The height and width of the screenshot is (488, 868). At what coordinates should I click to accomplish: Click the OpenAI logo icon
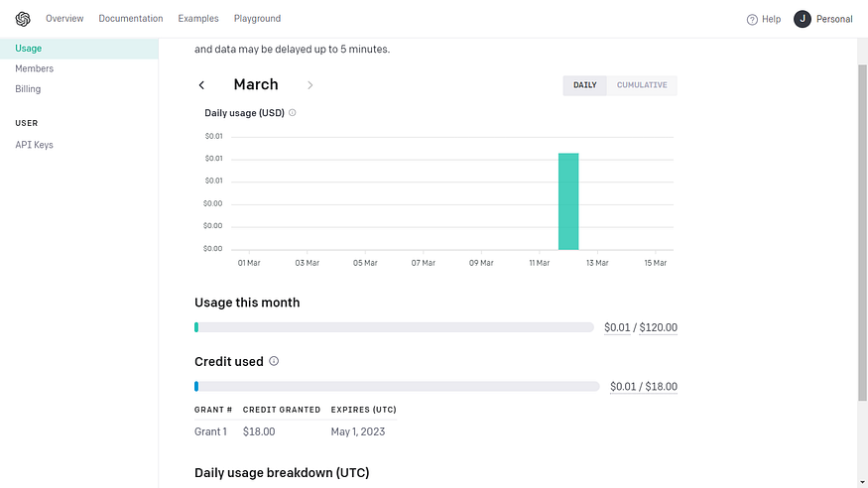pos(23,19)
